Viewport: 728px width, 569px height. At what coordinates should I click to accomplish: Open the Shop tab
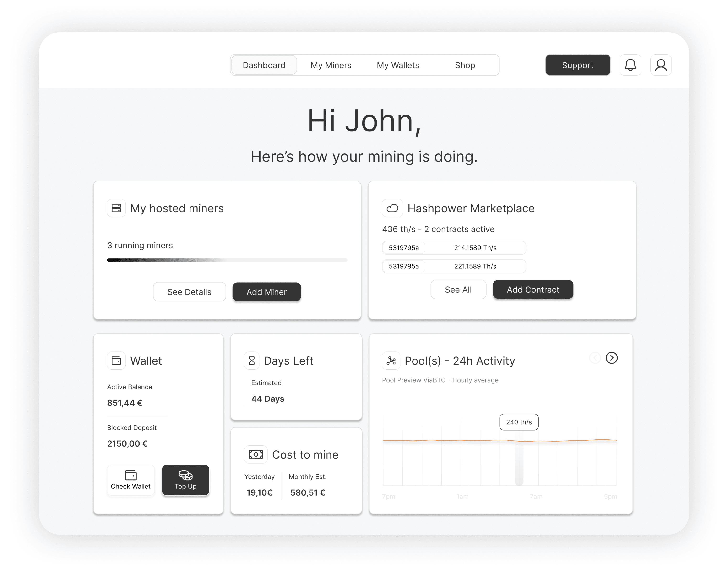click(465, 65)
